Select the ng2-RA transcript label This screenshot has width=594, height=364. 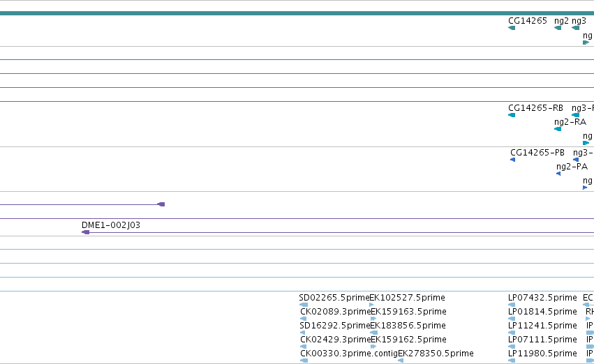[570, 122]
